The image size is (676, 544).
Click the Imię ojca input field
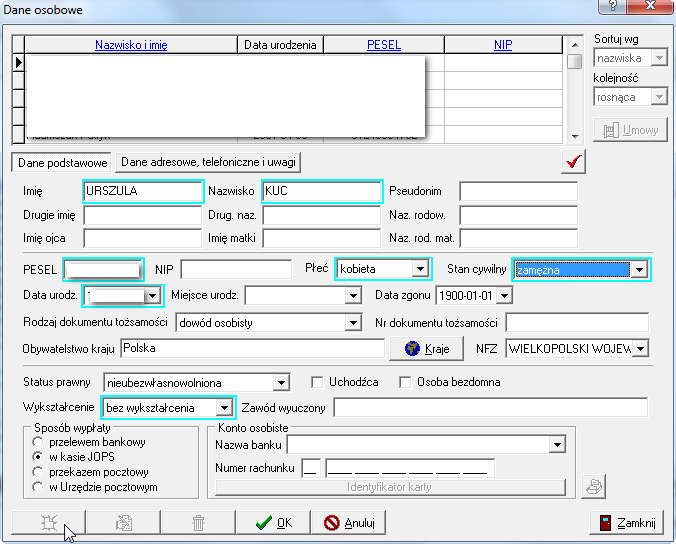[x=143, y=238]
